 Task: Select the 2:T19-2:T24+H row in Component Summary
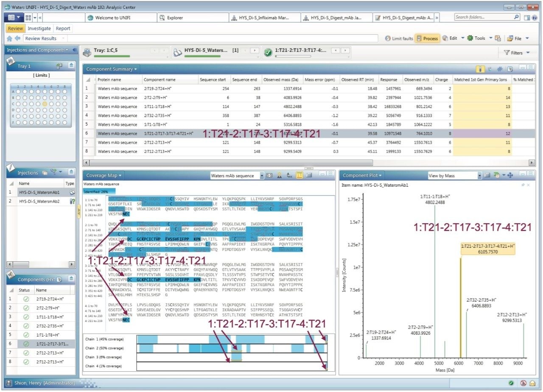coord(308,89)
